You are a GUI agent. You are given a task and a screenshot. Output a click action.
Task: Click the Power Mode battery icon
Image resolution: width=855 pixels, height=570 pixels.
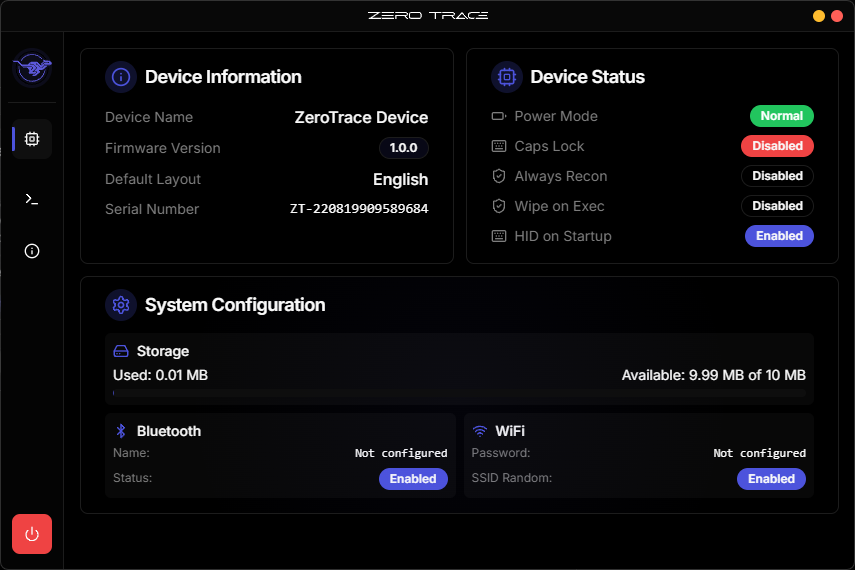coord(499,116)
